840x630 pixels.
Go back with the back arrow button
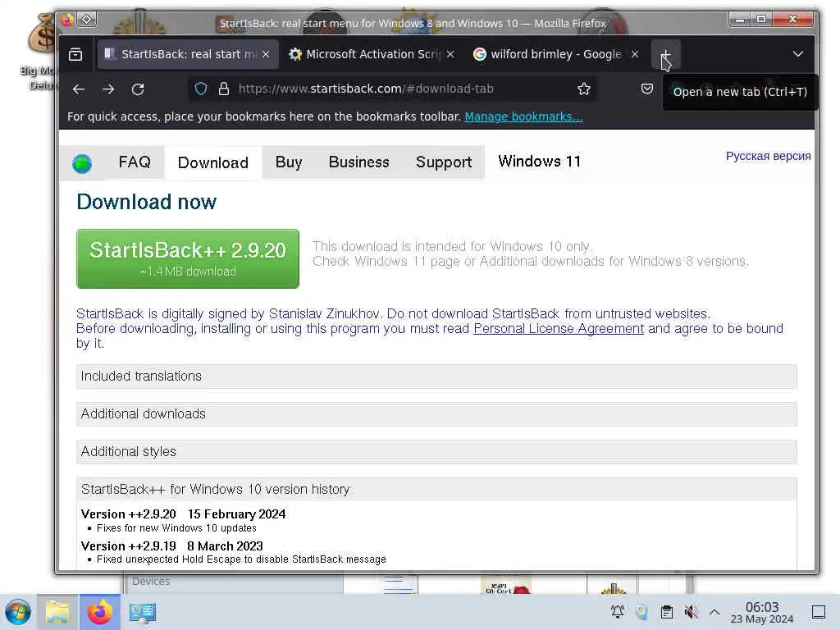(79, 89)
